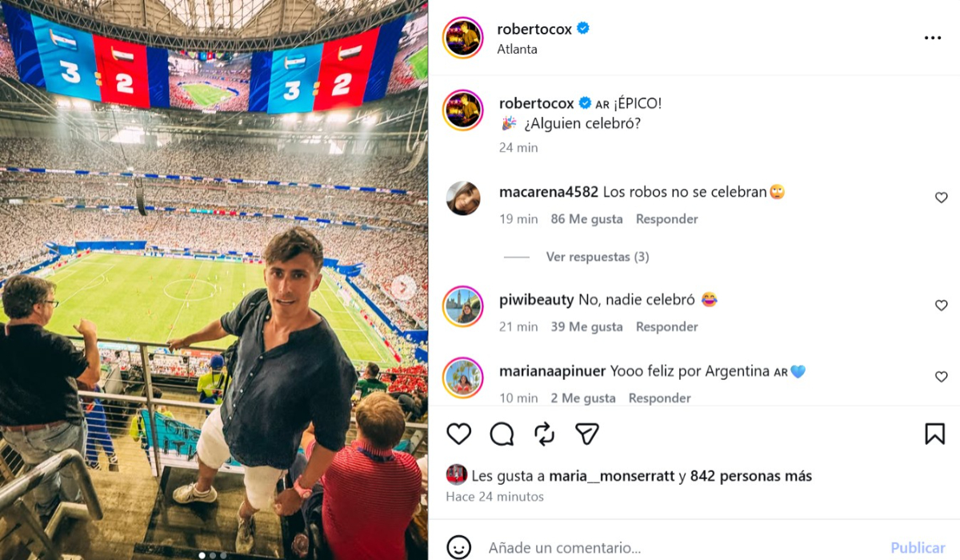View likes list via 842 personas más

pos(751,476)
